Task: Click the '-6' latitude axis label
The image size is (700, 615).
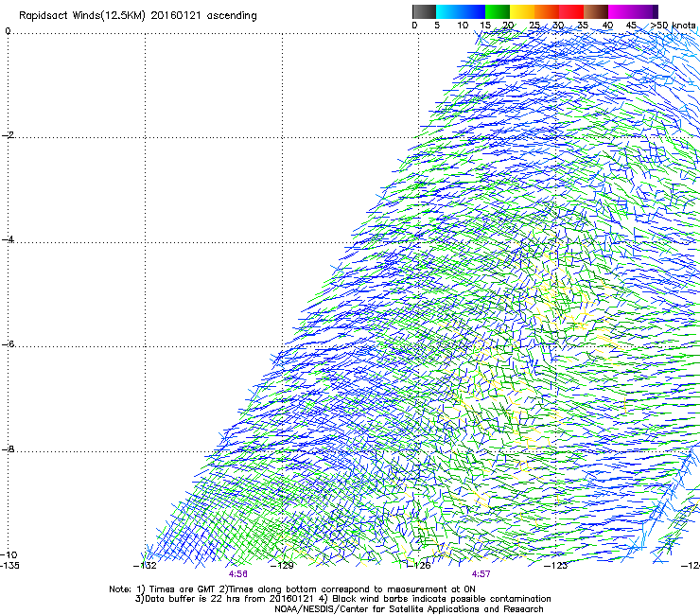Action: click(8, 343)
